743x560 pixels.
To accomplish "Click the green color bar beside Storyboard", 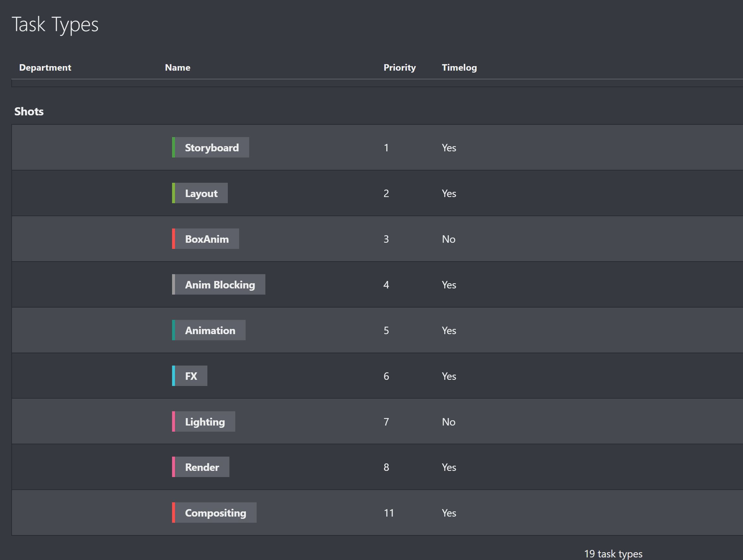I will tap(174, 147).
